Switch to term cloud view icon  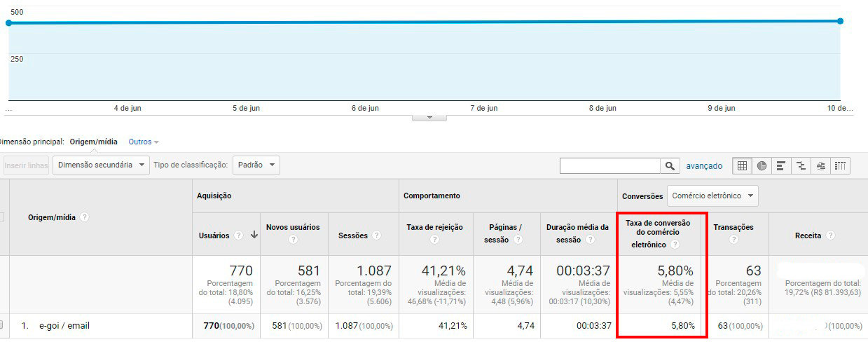820,166
